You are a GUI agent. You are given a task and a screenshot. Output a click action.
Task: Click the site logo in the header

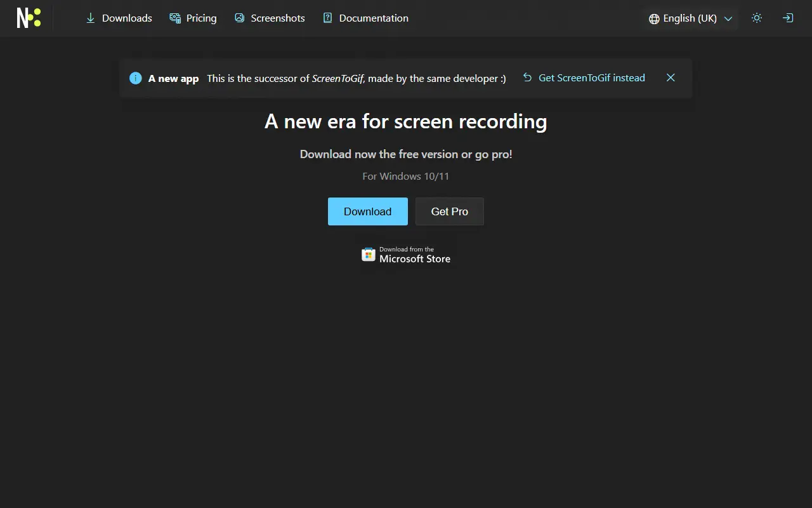click(x=29, y=18)
